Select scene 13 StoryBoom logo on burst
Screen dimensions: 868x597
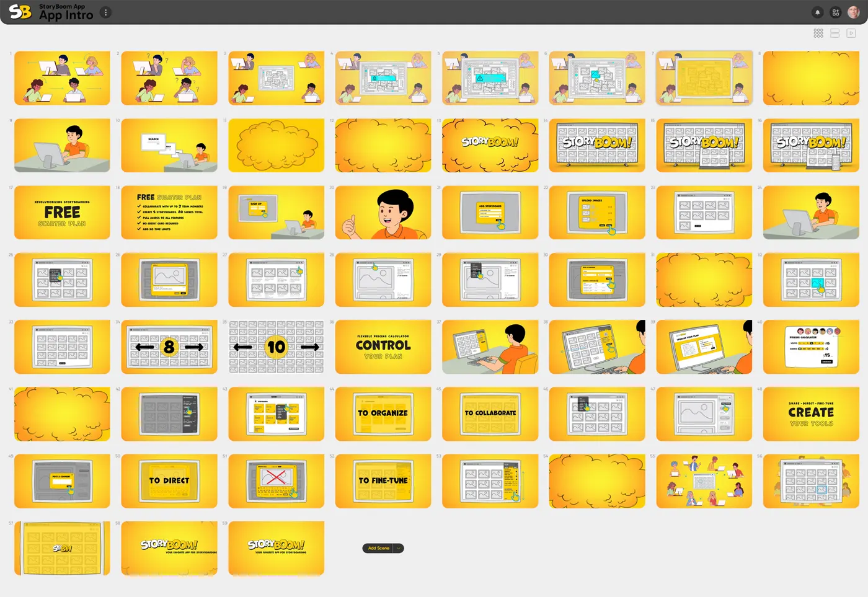point(490,145)
